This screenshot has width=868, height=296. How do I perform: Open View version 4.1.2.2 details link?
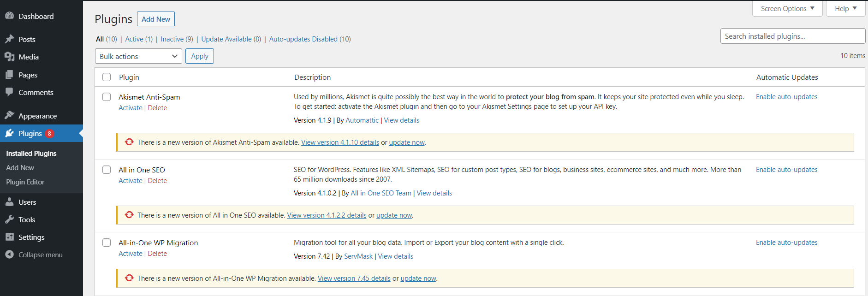327,215
